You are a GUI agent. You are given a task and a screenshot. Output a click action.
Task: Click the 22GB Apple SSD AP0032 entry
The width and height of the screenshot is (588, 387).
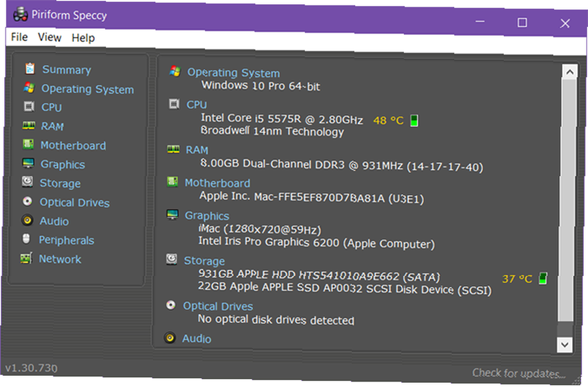pos(345,288)
